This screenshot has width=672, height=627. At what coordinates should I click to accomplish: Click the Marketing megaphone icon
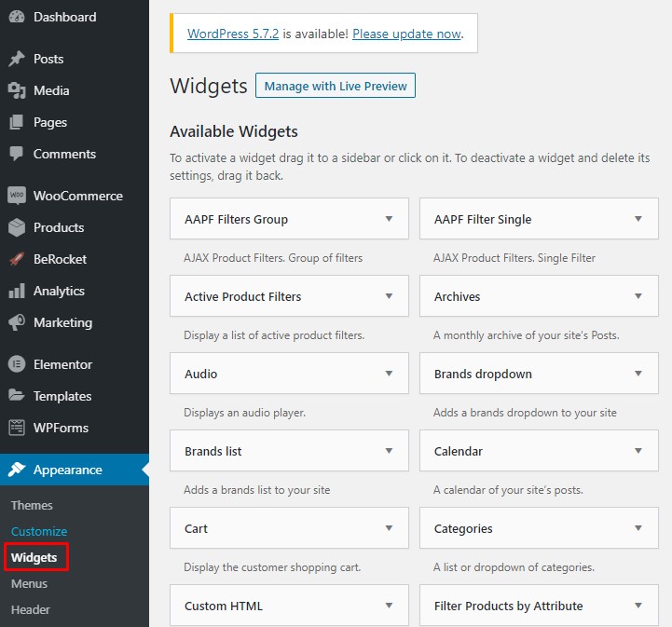coord(17,322)
